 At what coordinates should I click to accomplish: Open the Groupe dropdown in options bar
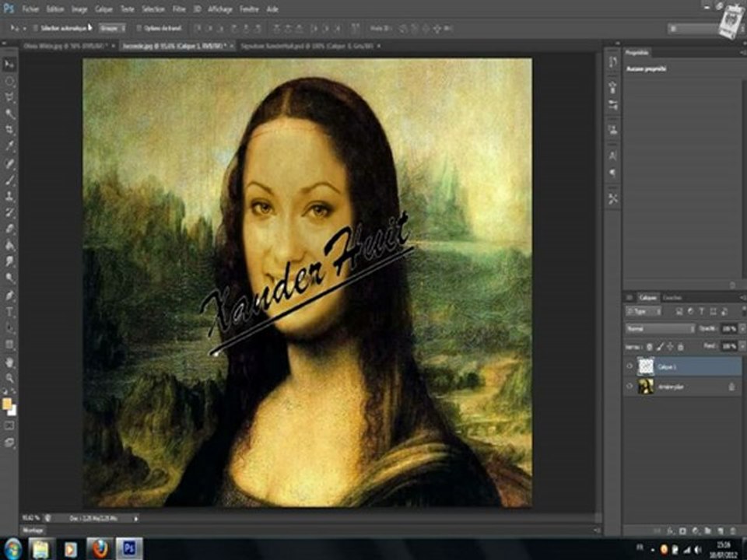(112, 28)
